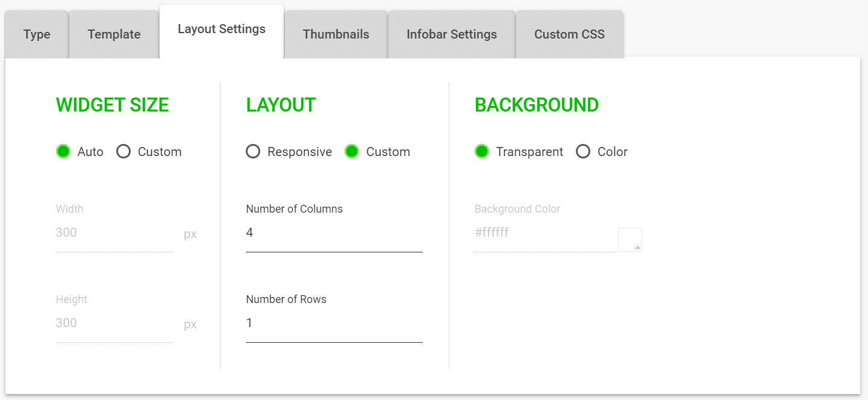The height and width of the screenshot is (400, 868).
Task: Open the background color picker swatch
Action: coord(630,239)
